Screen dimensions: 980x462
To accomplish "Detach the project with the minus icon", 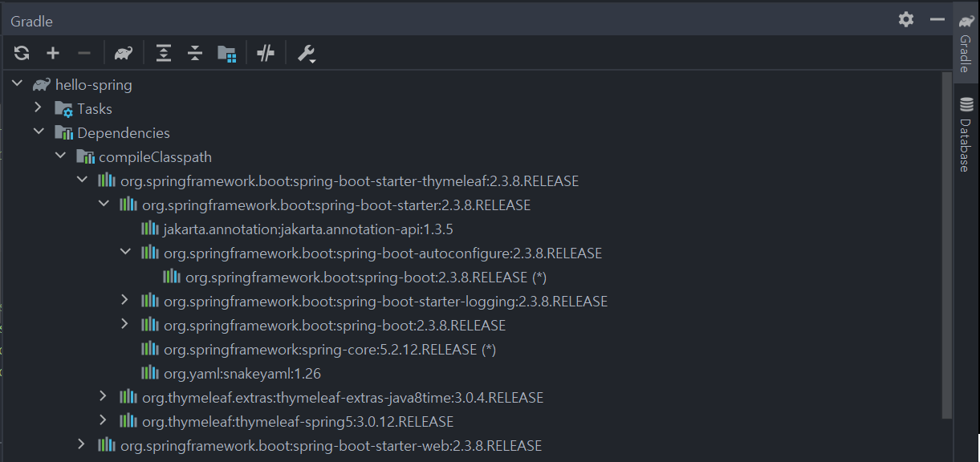I will [x=84, y=54].
